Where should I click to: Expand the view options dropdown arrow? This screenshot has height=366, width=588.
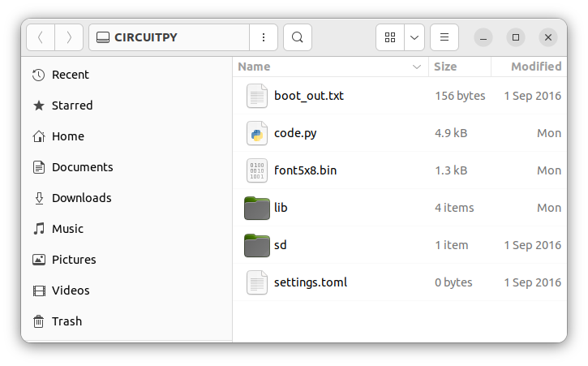point(414,37)
